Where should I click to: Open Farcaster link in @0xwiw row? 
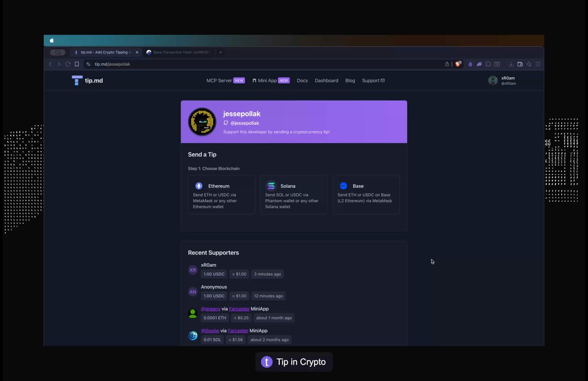coord(238,331)
